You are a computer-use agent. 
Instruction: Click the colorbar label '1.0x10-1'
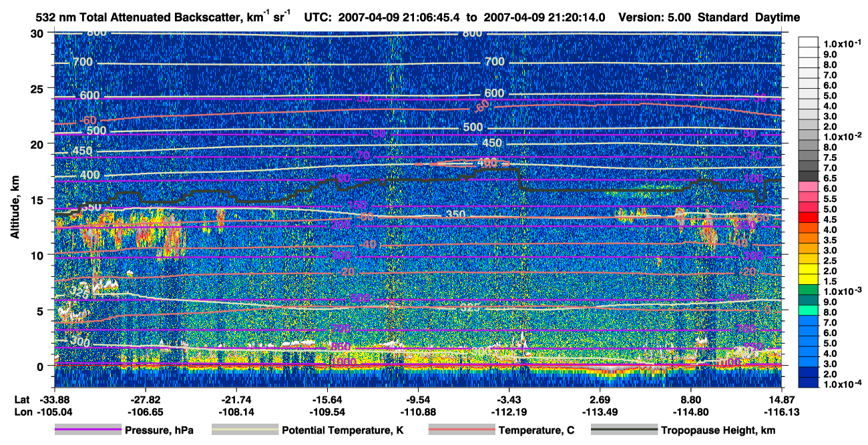coord(844,44)
